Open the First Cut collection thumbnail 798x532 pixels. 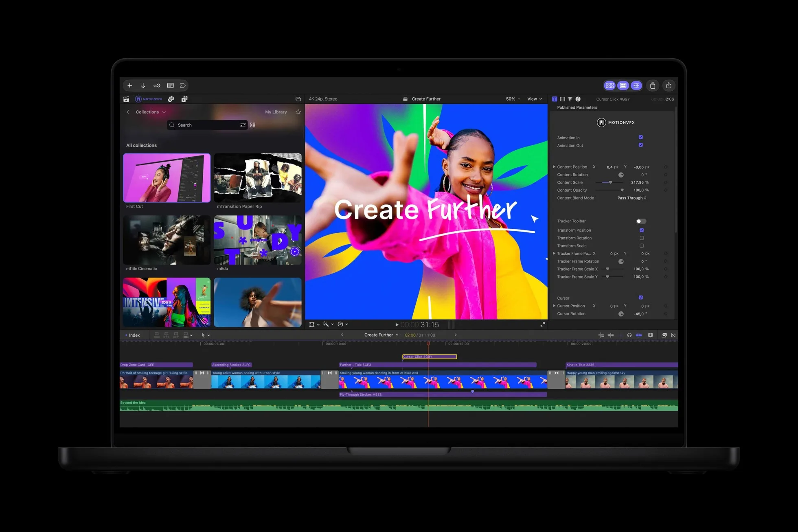(x=167, y=178)
